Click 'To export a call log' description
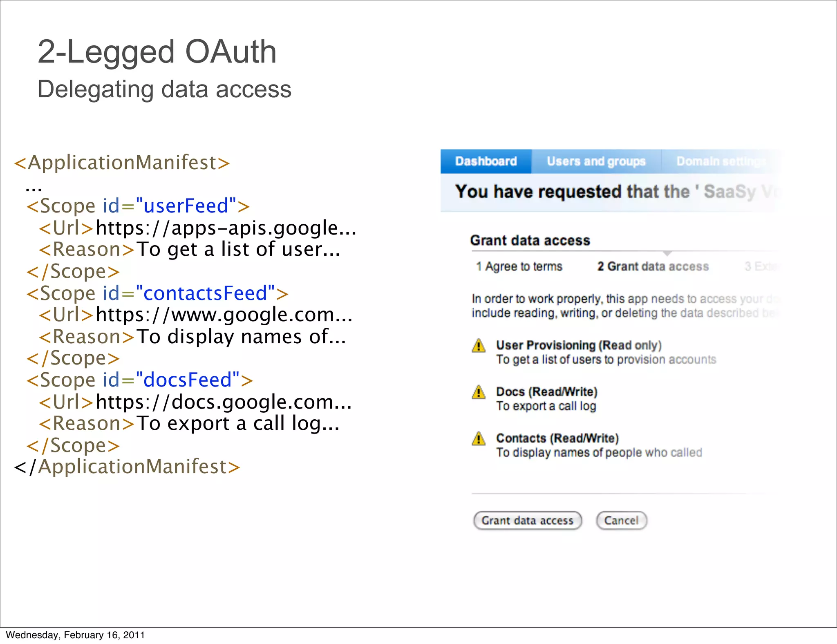Image resolution: width=837 pixels, height=644 pixels. tap(546, 406)
